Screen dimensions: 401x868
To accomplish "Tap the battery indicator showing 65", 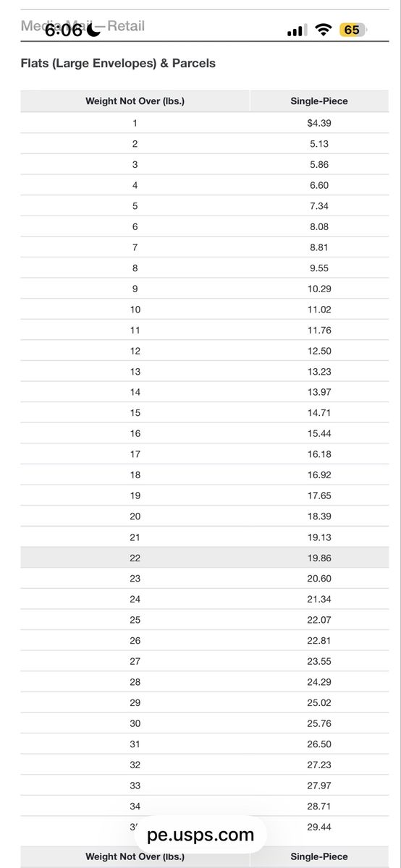I will coord(353,30).
